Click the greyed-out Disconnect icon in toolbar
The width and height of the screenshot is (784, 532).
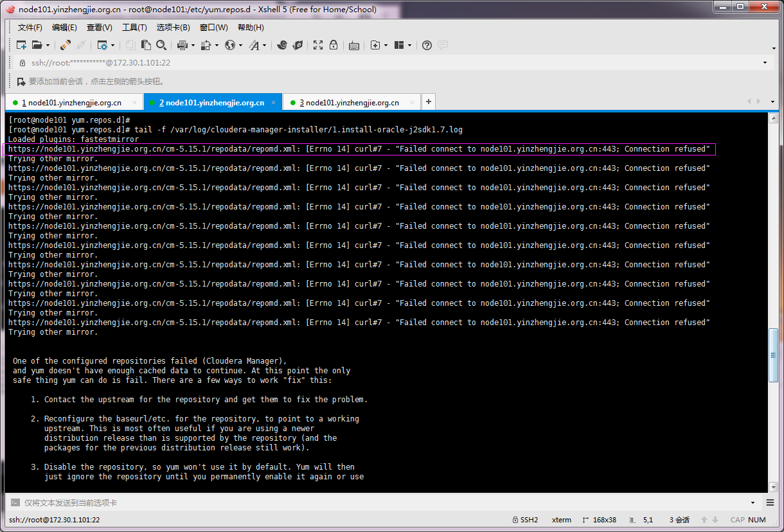pos(81,45)
